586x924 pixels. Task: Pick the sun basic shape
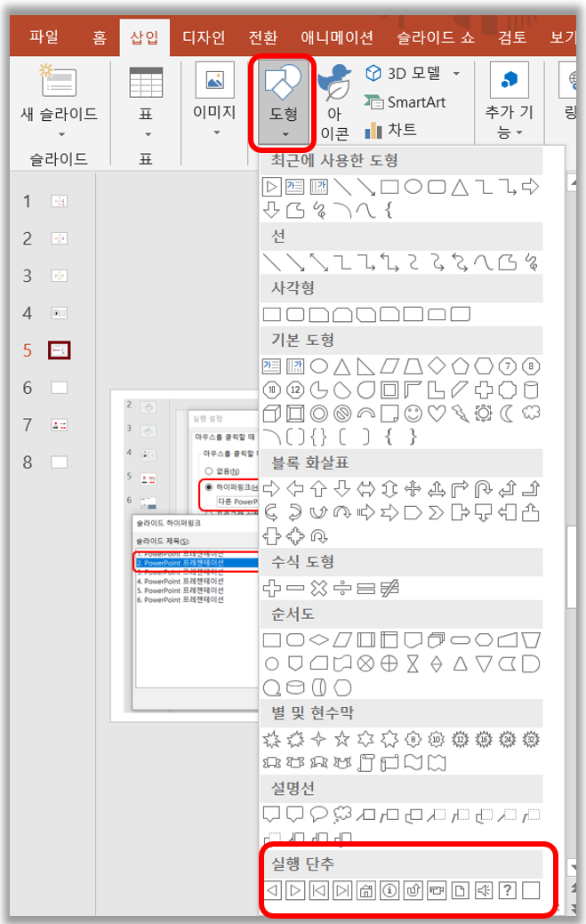coord(484,414)
